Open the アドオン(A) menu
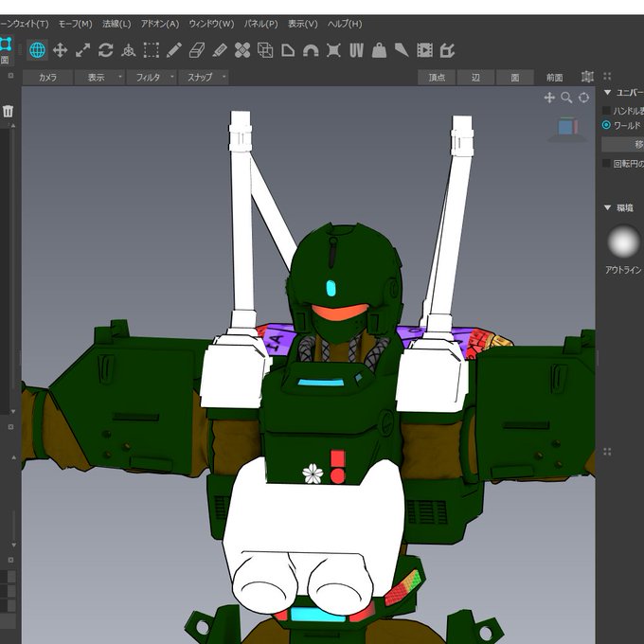 [160, 24]
